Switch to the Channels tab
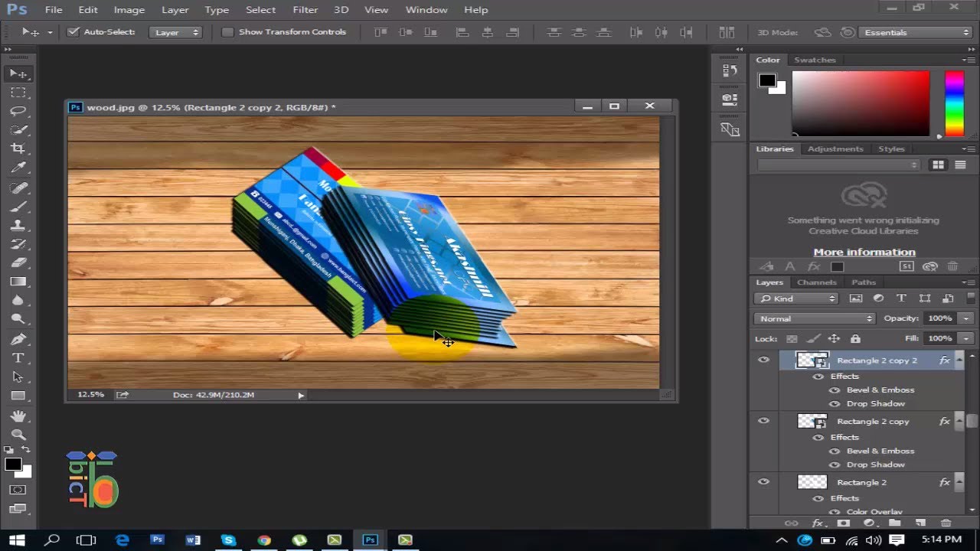Image resolution: width=980 pixels, height=551 pixels. coord(816,282)
